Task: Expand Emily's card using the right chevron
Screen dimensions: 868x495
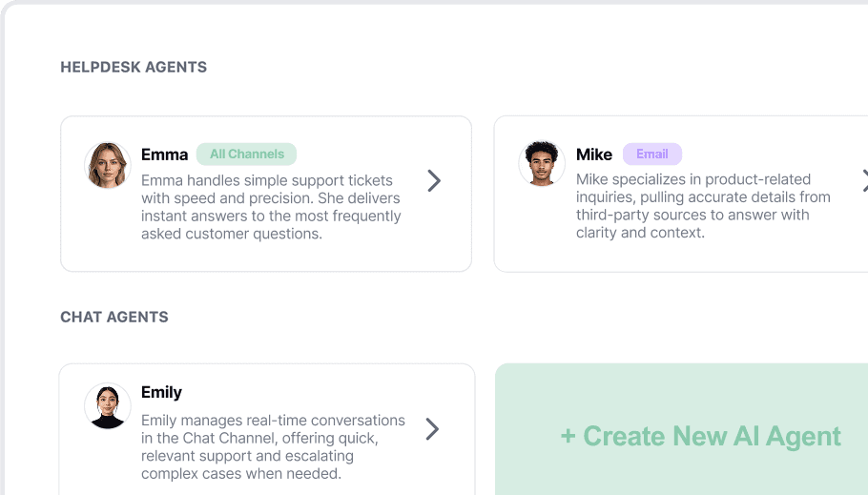Action: [x=432, y=429]
